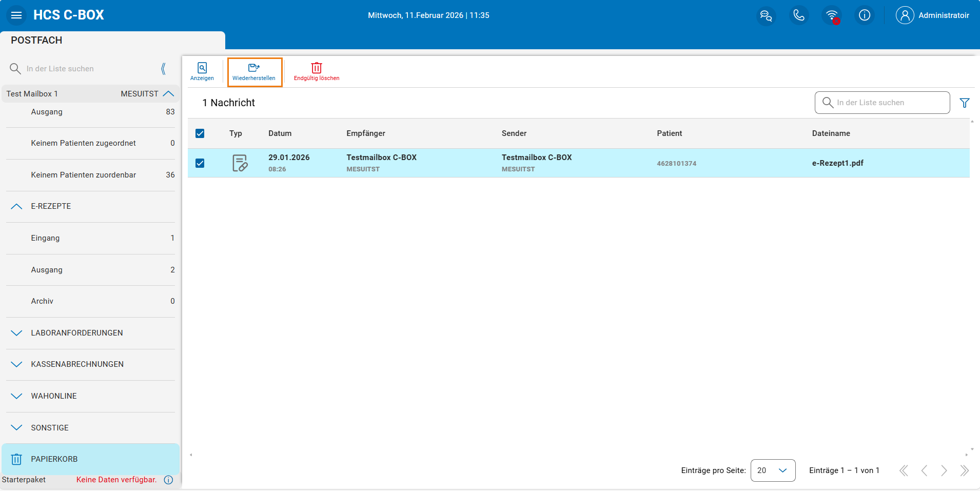Viewport: 980px width, 491px height.
Task: Sort by the Patient column header
Action: point(670,133)
